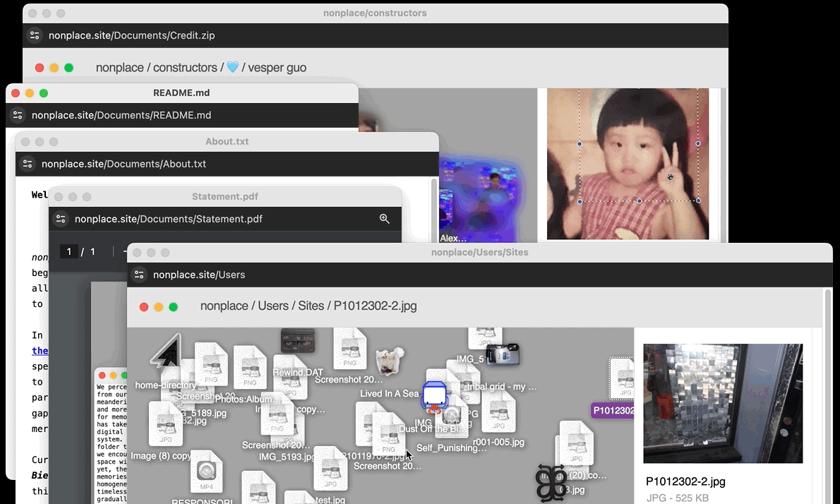Image resolution: width=840 pixels, height=504 pixels.
Task: Select the highlighted P1012302 JPG file icon
Action: pos(621,378)
